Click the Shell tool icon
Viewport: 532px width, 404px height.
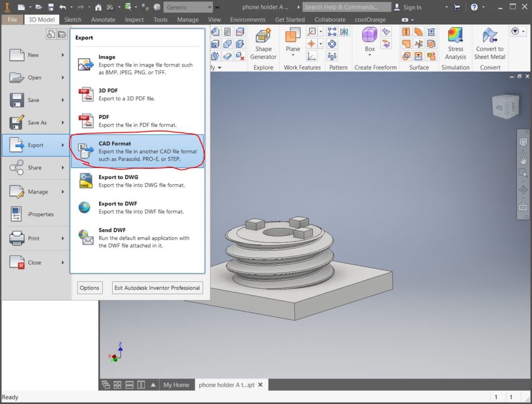click(215, 44)
